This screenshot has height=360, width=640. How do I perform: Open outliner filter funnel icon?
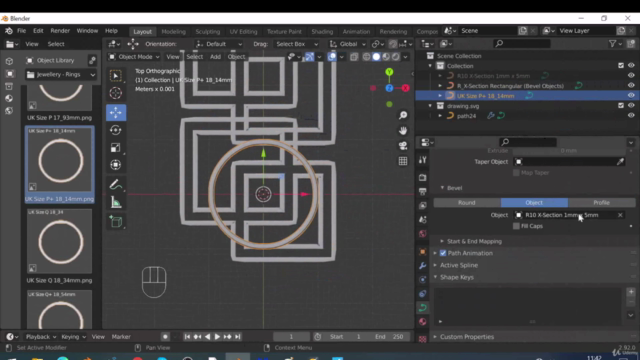pyautogui.click(x=612, y=44)
